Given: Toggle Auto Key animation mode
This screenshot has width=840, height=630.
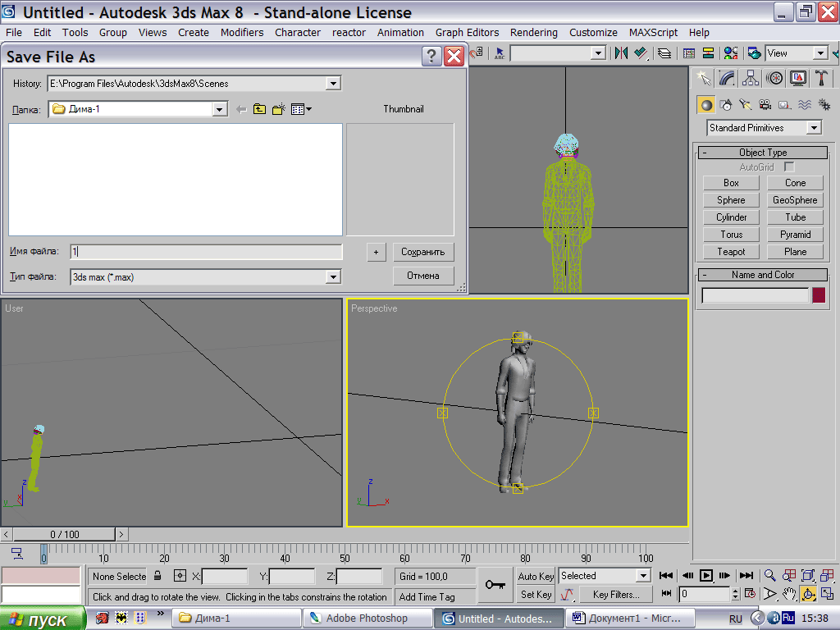Looking at the screenshot, I should click(536, 577).
